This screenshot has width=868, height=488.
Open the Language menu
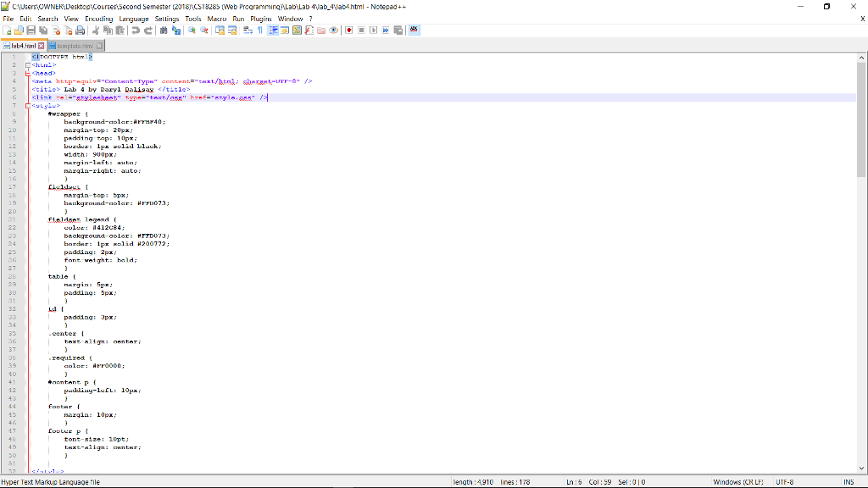pos(134,18)
